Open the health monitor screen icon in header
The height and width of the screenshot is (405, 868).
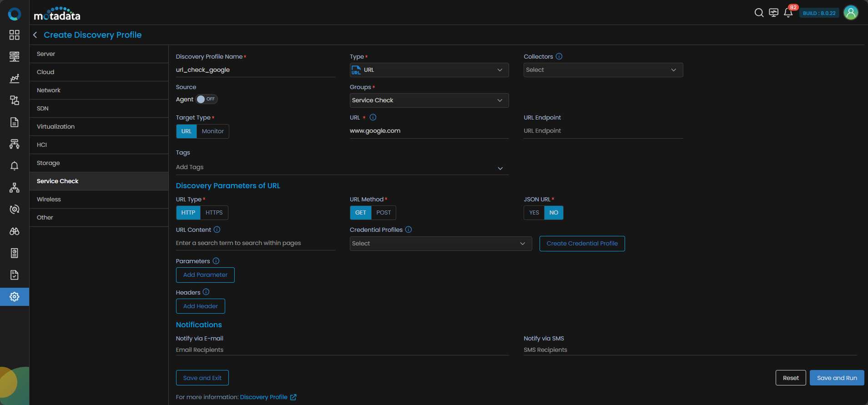[x=773, y=13]
